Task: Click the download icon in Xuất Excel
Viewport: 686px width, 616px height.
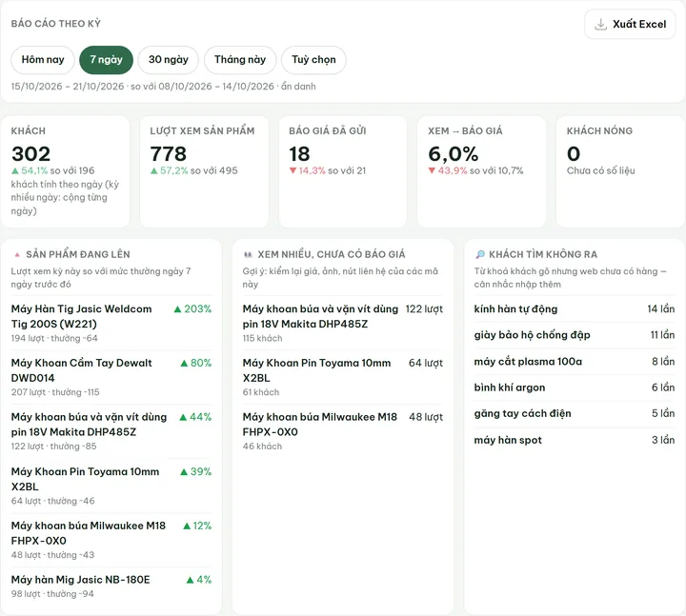Action: [600, 24]
